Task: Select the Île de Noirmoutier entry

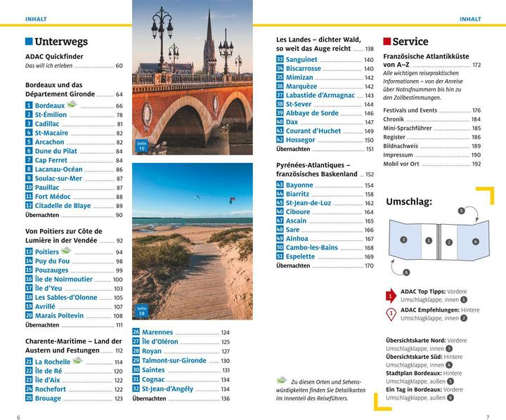Action: 74,279
